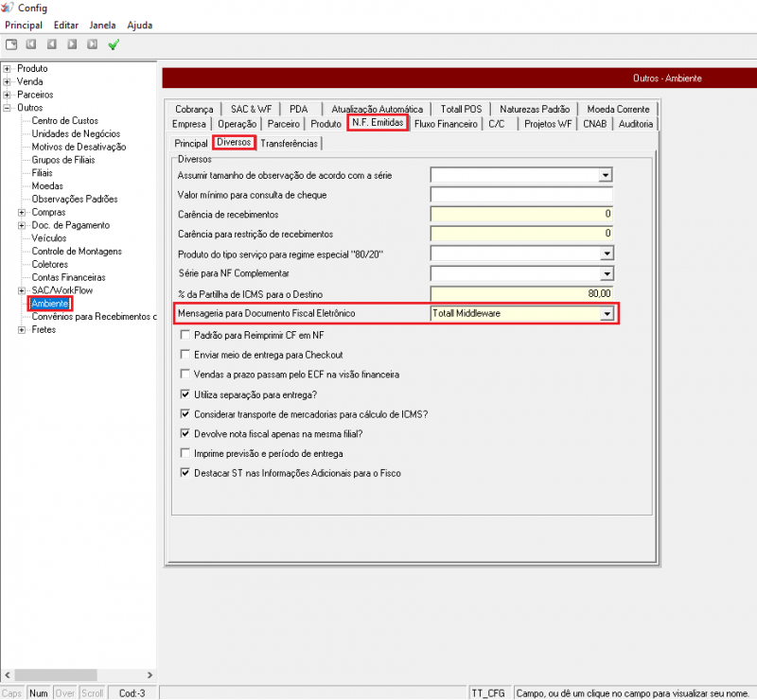Click the last record navigation icon

coord(93,44)
